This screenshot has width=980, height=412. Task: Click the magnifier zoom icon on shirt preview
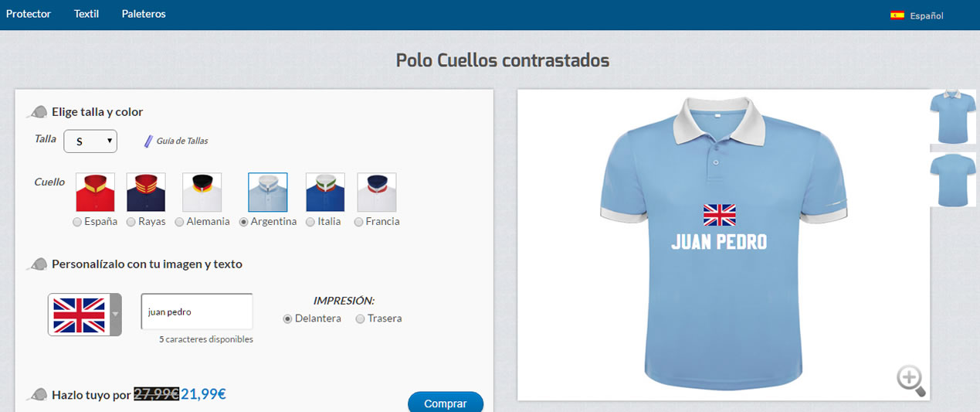pos(910,380)
